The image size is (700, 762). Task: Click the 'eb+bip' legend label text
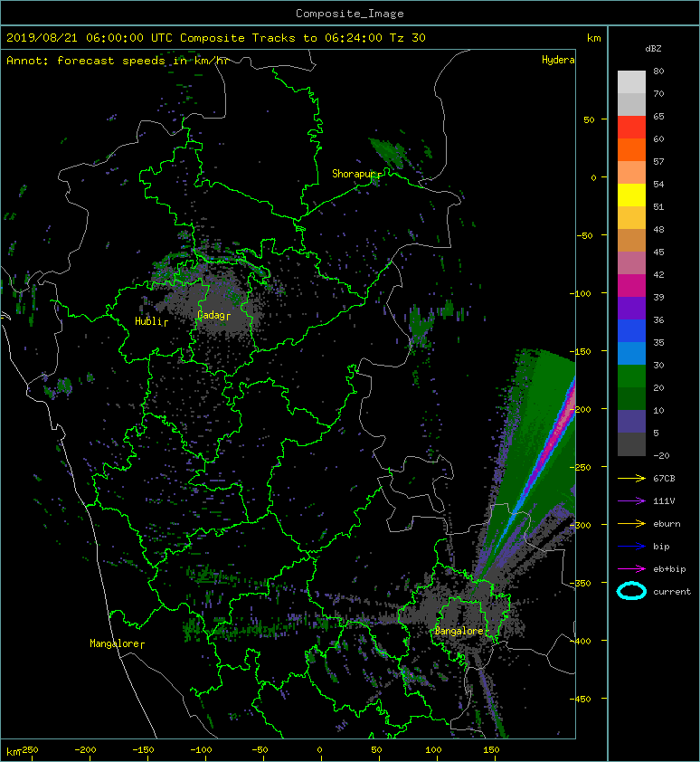(x=669, y=569)
